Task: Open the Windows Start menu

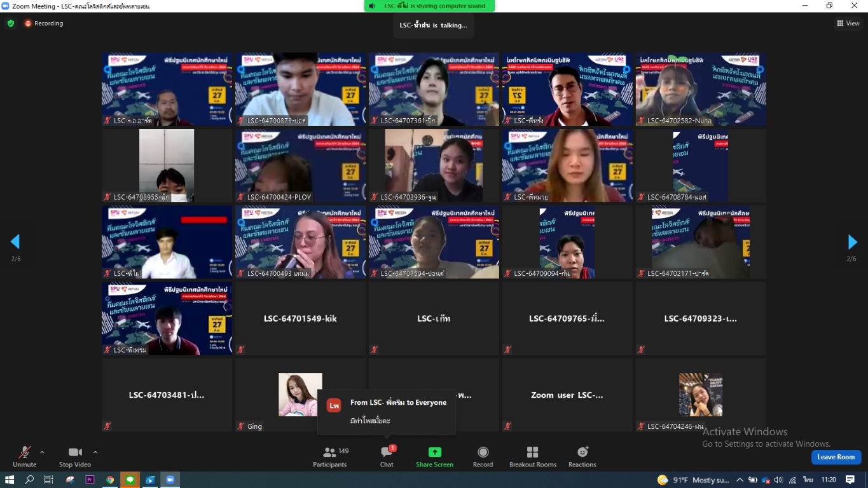Action: pos(10,480)
